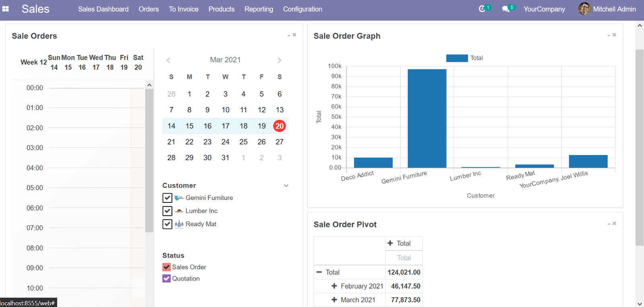Close the Sale Order Graph panel
Viewport: 644px width, 307px height.
coord(615,35)
